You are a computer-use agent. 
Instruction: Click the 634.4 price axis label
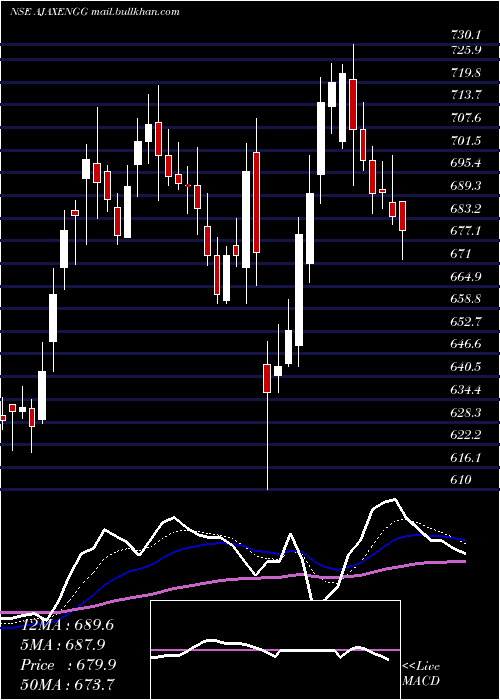[466, 390]
